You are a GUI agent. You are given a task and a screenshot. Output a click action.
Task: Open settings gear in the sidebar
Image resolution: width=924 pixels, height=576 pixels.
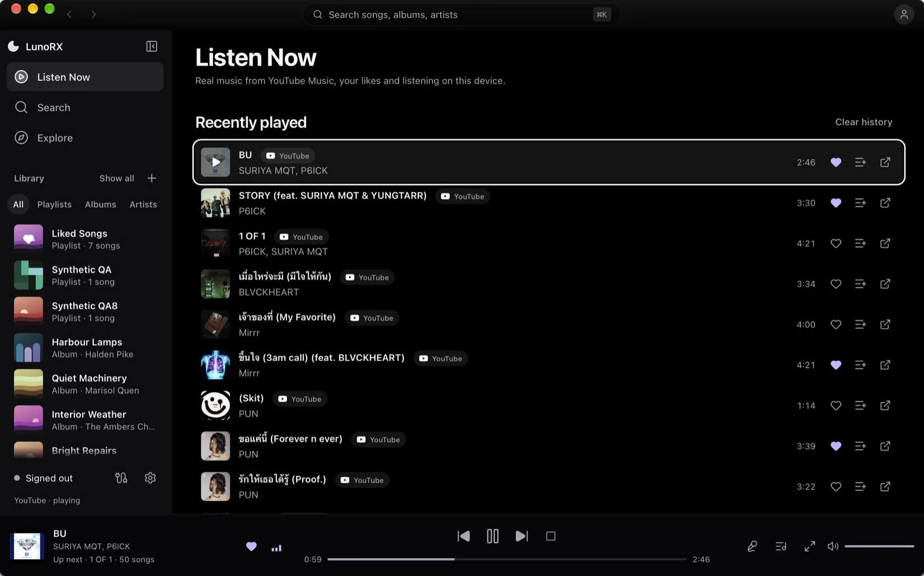coord(150,478)
